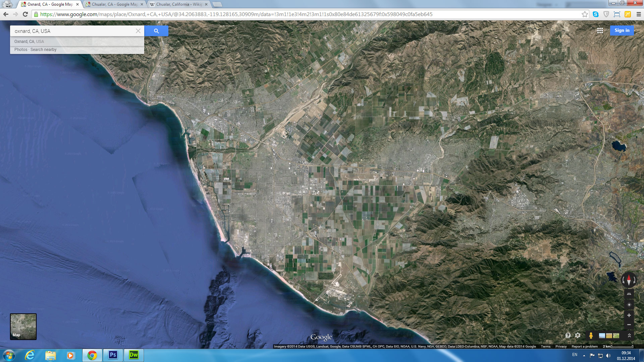The width and height of the screenshot is (644, 362).
Task: Switch to Map view via thumbnail
Action: pyautogui.click(x=23, y=326)
